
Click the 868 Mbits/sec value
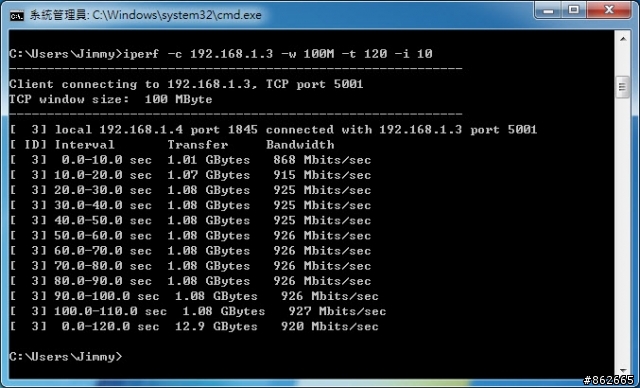pyautogui.click(x=322, y=160)
